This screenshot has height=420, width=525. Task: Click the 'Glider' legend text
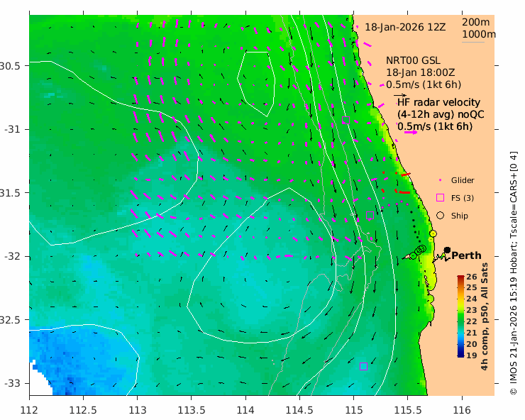click(x=463, y=180)
